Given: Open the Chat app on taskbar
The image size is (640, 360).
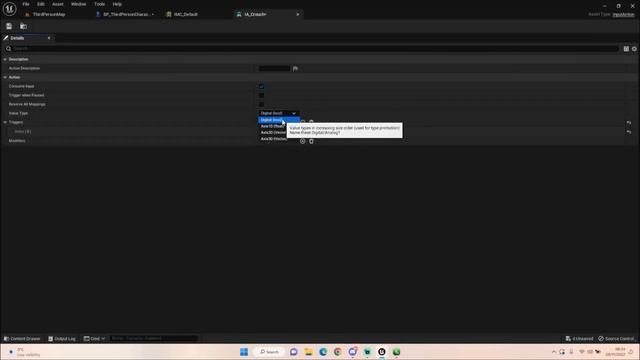Looking at the screenshot, I should click(293, 352).
